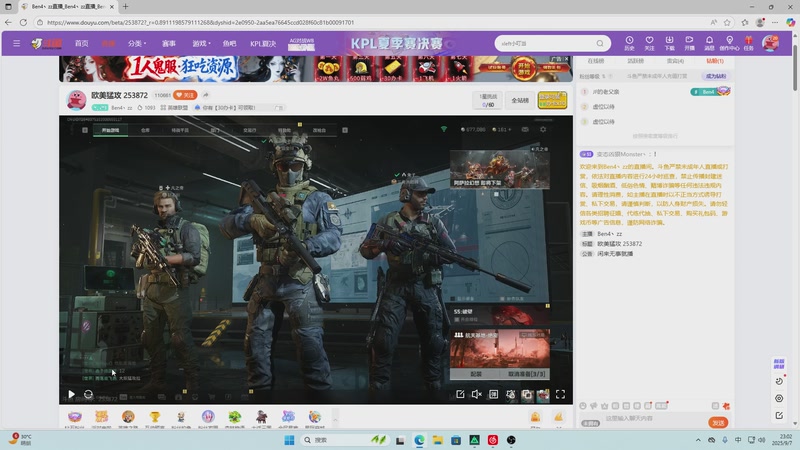The height and width of the screenshot is (450, 800).
Task: Enter video fullscreen mode
Action: click(x=560, y=394)
